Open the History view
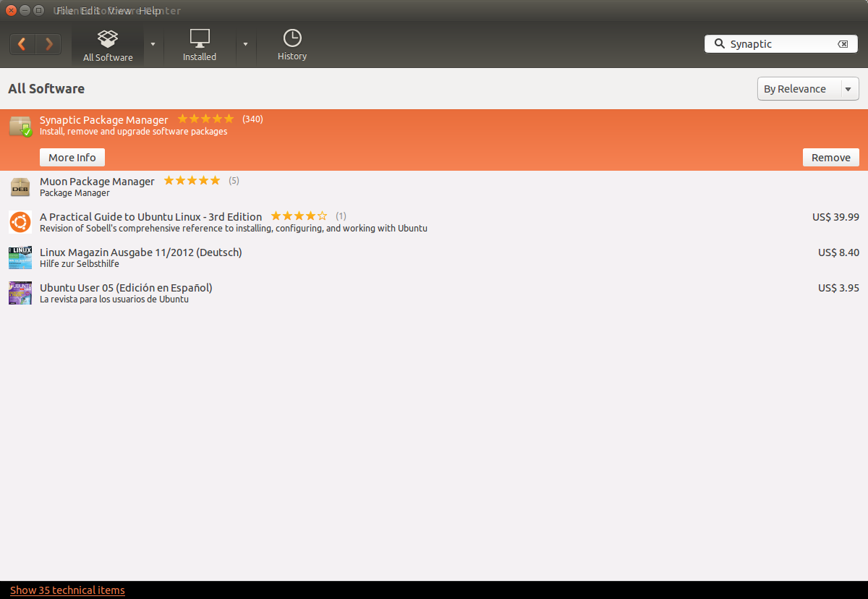This screenshot has width=868, height=599. click(x=292, y=46)
